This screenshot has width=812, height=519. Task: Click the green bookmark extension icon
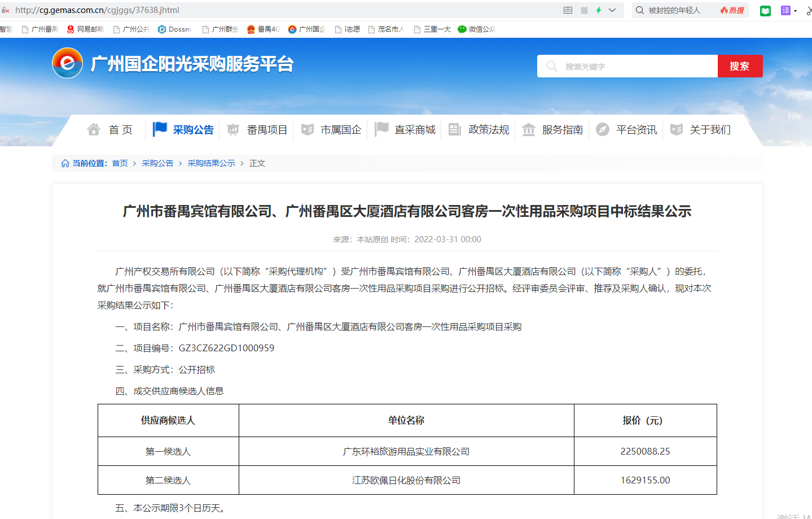[x=765, y=10]
